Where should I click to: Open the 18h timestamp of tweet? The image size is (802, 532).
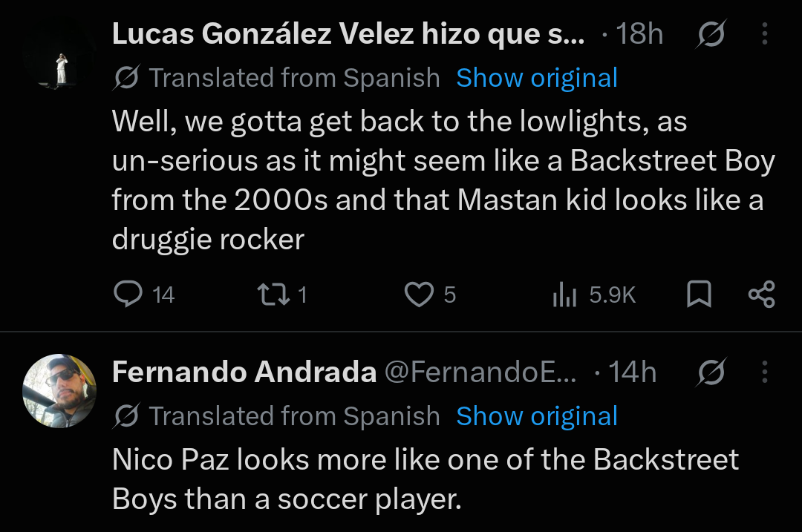pyautogui.click(x=639, y=34)
